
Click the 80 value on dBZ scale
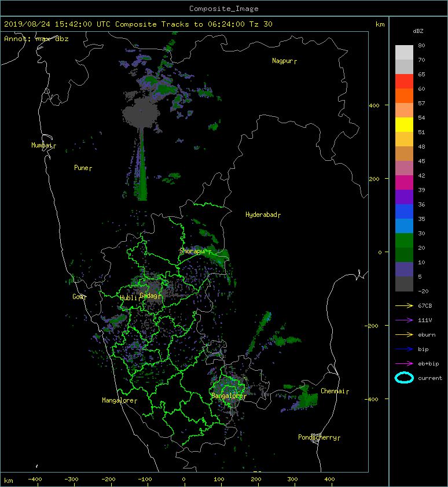tap(421, 45)
